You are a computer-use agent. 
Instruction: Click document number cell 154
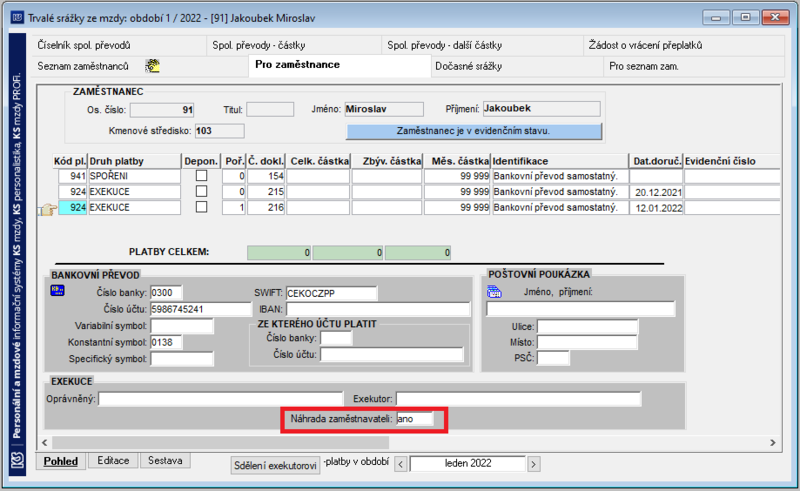point(266,176)
